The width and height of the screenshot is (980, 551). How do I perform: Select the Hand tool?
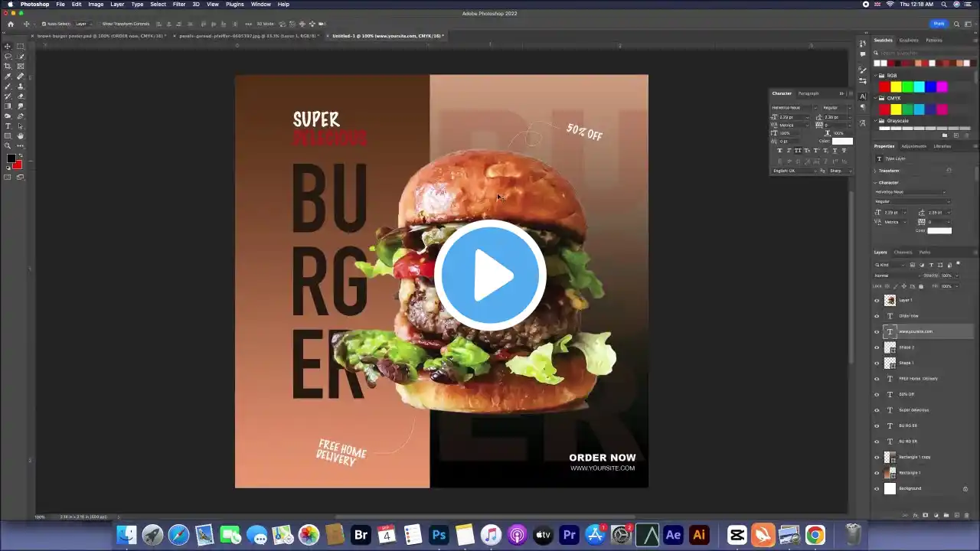[x=21, y=136]
